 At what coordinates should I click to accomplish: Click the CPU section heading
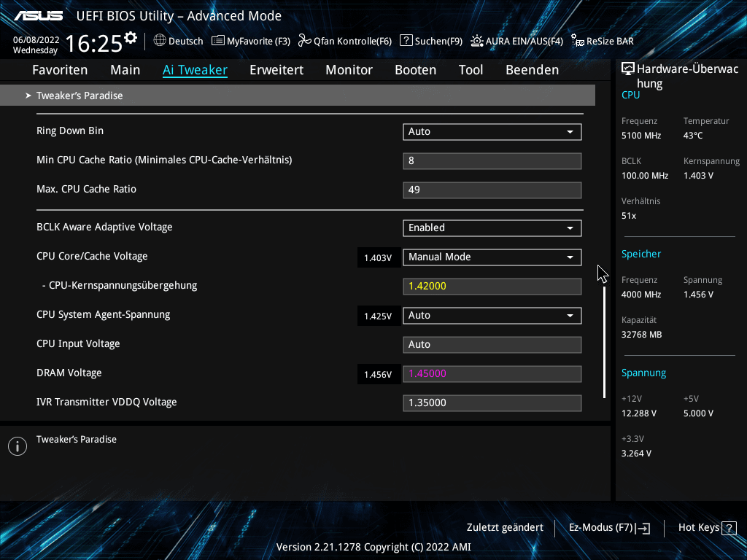[x=630, y=95]
